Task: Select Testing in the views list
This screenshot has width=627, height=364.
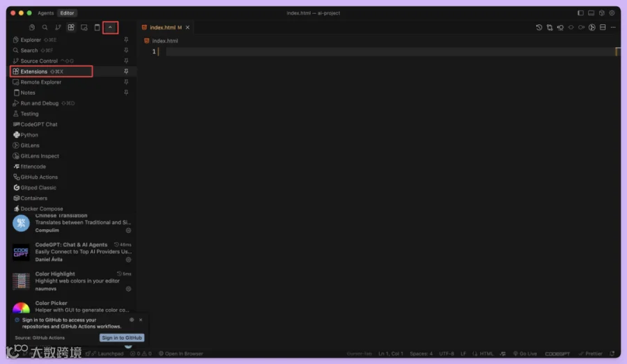Action: 71,114
